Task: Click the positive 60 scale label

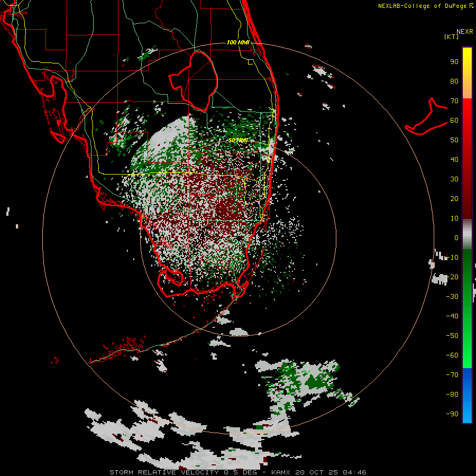Action: [454, 120]
